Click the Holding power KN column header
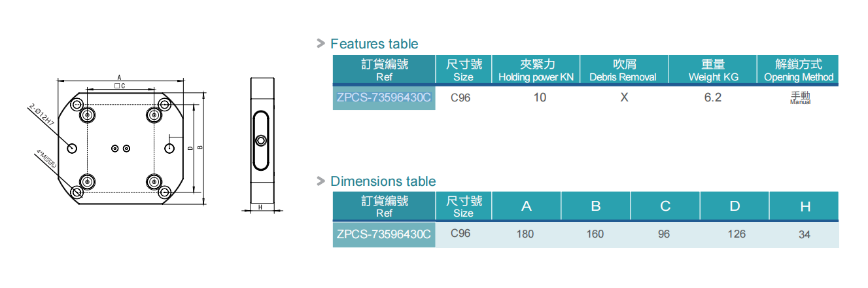Viewport: 868px width, 288px height. 536,70
